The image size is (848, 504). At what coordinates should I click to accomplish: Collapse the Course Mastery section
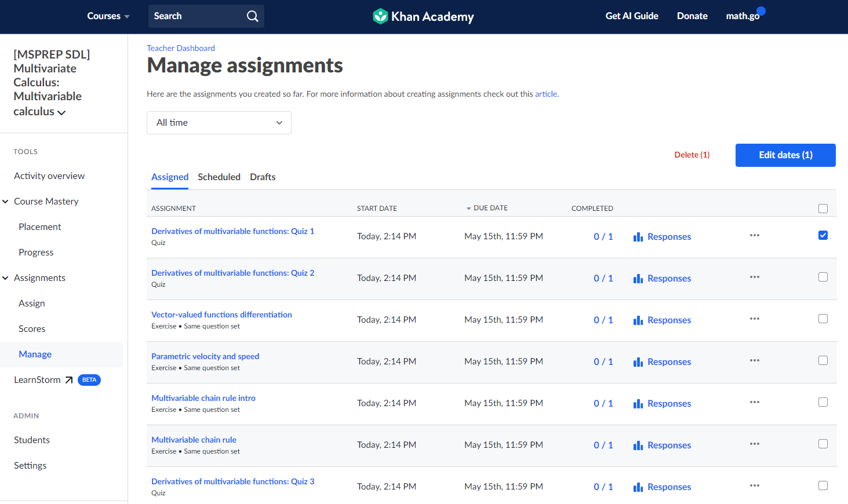[5, 202]
